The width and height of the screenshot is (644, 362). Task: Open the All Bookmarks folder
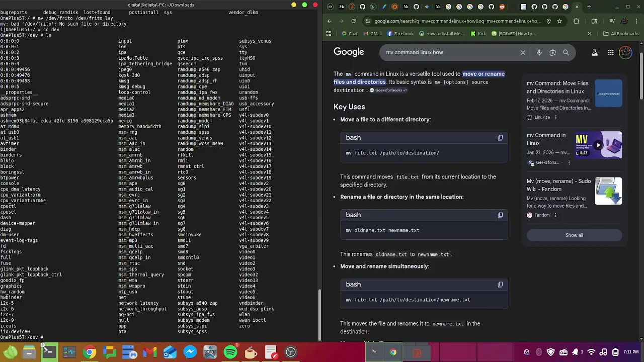[621, 34]
